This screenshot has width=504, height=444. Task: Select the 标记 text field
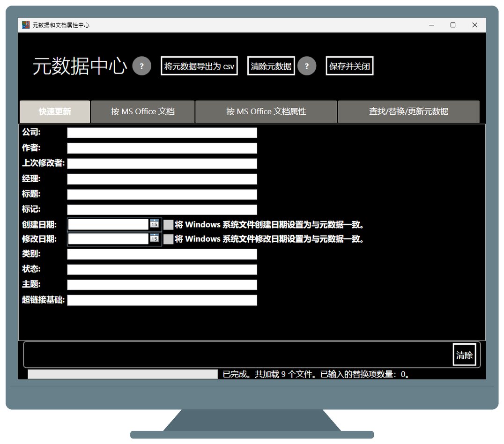(x=162, y=210)
